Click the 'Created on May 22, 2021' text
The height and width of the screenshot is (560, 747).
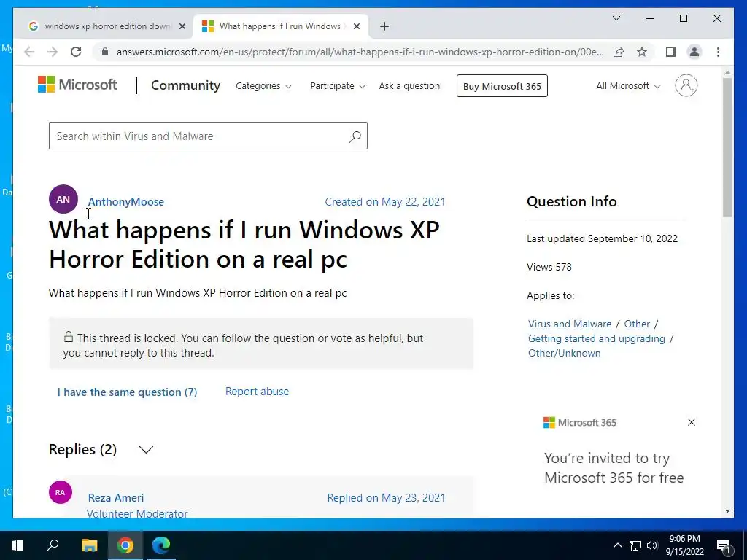(x=385, y=201)
